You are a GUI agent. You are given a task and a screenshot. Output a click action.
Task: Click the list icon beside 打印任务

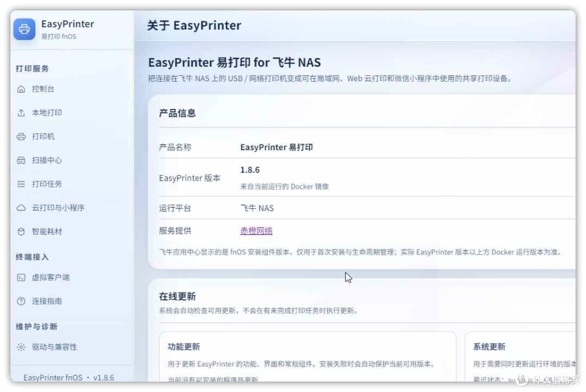(x=21, y=184)
